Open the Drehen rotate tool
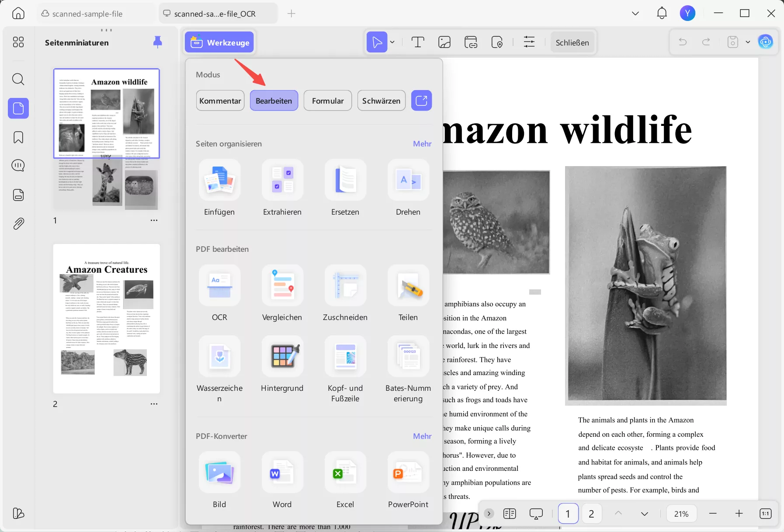This screenshot has height=532, width=784. [x=408, y=188]
